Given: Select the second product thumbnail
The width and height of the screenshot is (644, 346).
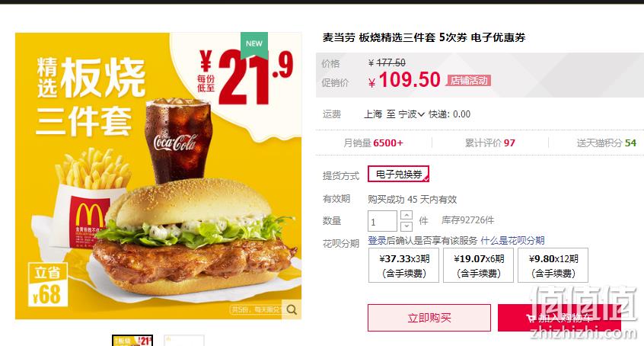Looking at the screenshot, I should [x=184, y=341].
